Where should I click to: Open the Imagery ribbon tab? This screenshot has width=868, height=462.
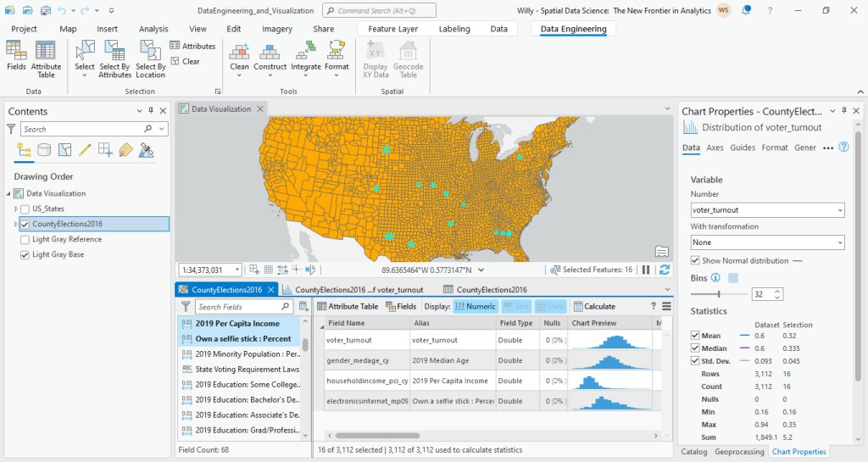[x=277, y=29]
